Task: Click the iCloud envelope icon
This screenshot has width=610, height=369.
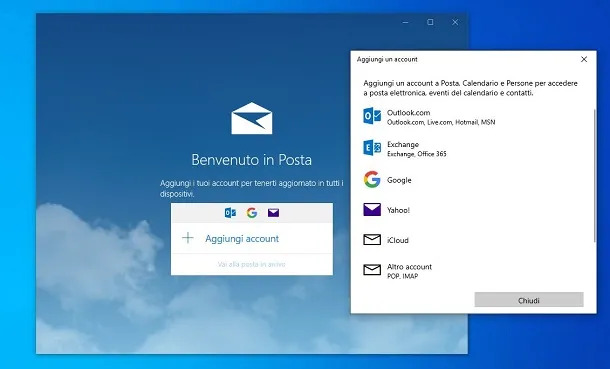Action: 372,240
